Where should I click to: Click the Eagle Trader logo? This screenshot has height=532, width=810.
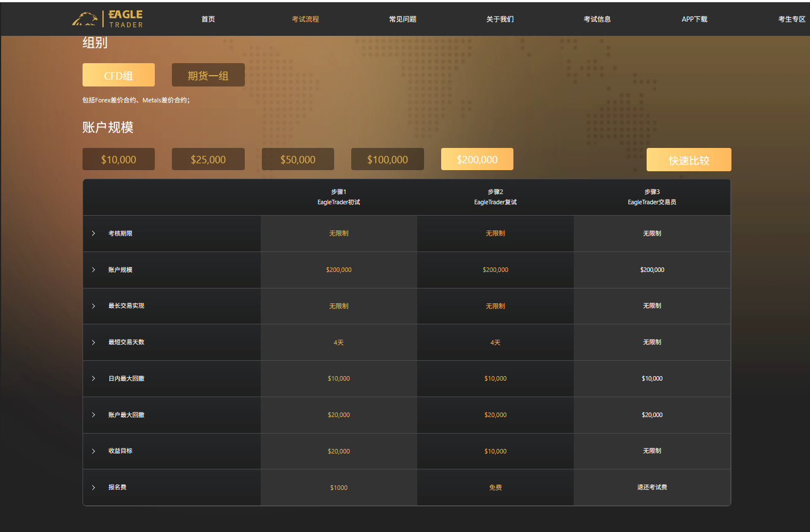click(108, 19)
